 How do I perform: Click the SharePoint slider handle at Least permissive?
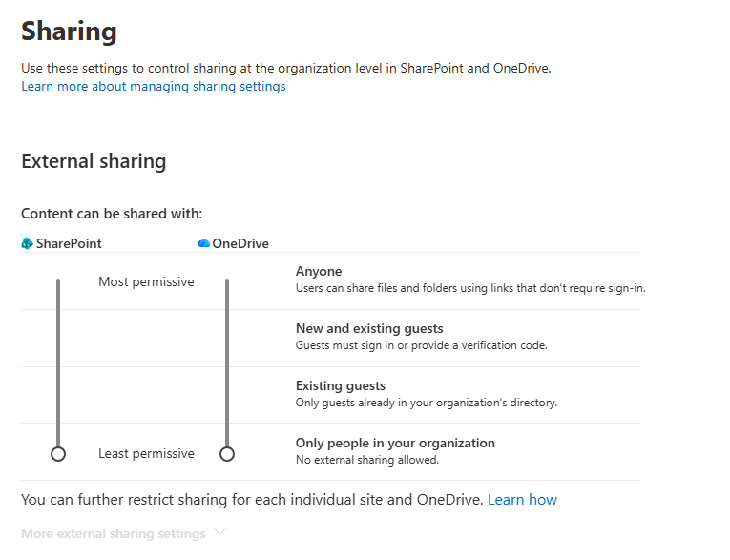[58, 454]
